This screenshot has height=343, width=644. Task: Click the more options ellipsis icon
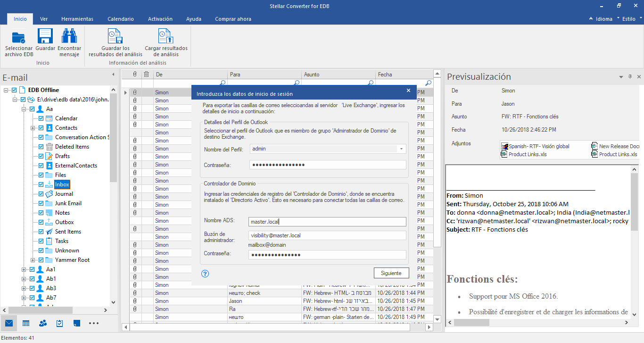click(94, 323)
